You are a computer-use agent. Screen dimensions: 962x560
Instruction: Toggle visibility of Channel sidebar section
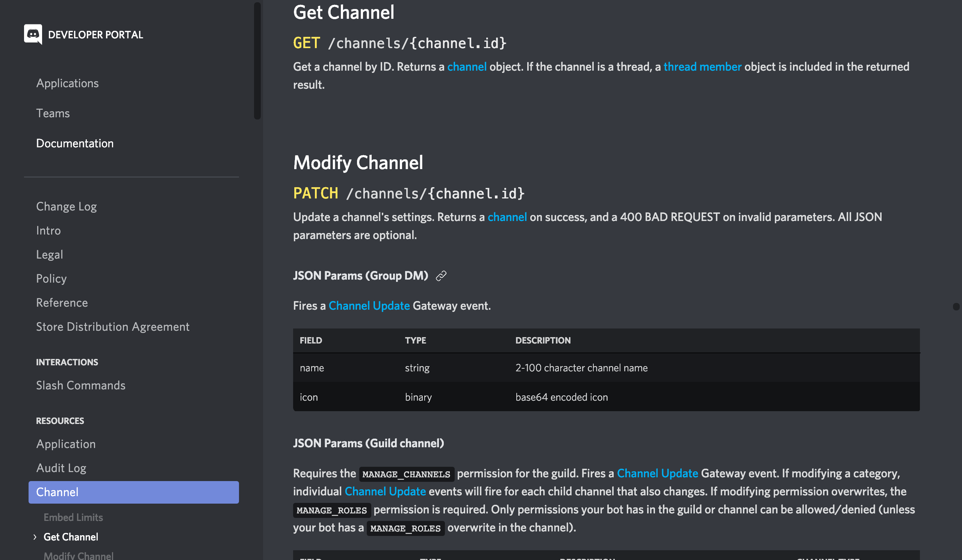(x=57, y=492)
